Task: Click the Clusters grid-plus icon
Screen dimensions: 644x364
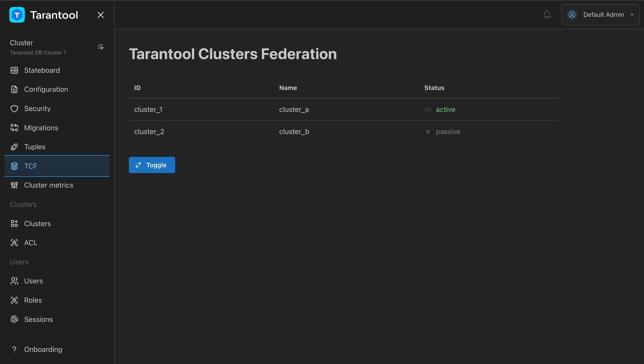Action: coord(14,224)
